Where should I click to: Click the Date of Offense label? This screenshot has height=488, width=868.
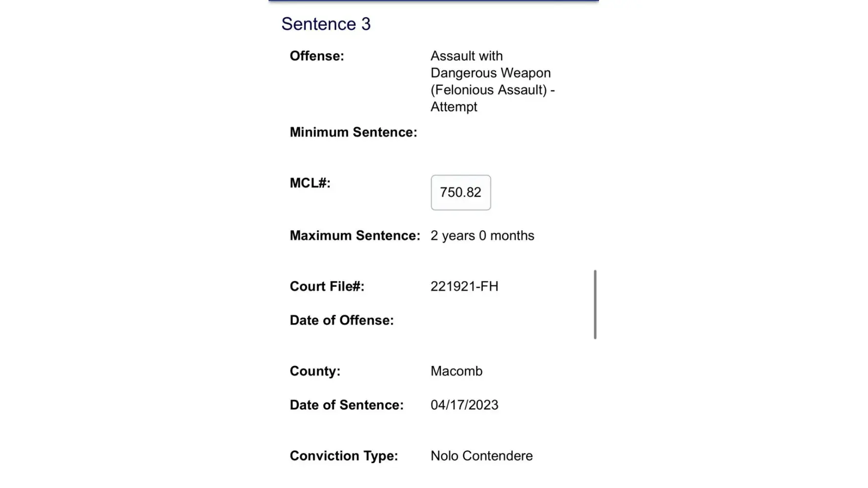pos(341,320)
